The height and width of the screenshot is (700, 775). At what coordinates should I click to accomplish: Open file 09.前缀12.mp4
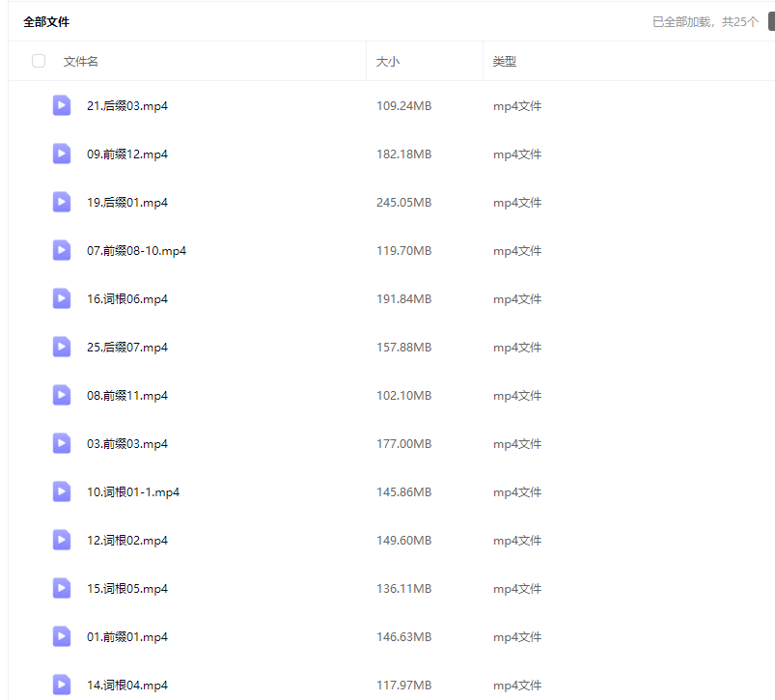pyautogui.click(x=127, y=154)
